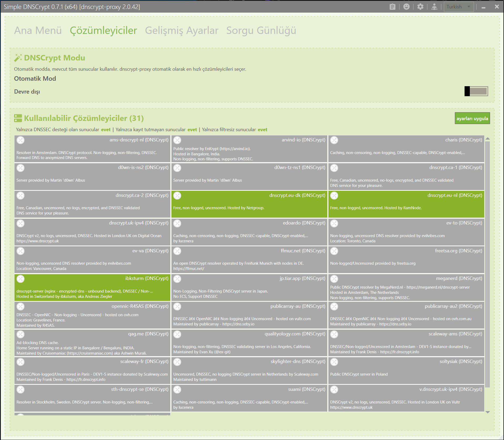Click the ayarları uygula button
Screen dimensions: 504x440
472,118
